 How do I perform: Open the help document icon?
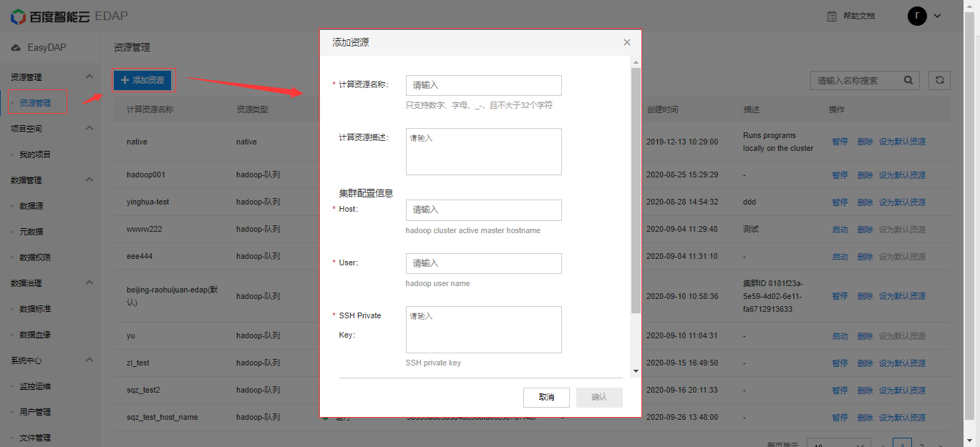pos(832,16)
